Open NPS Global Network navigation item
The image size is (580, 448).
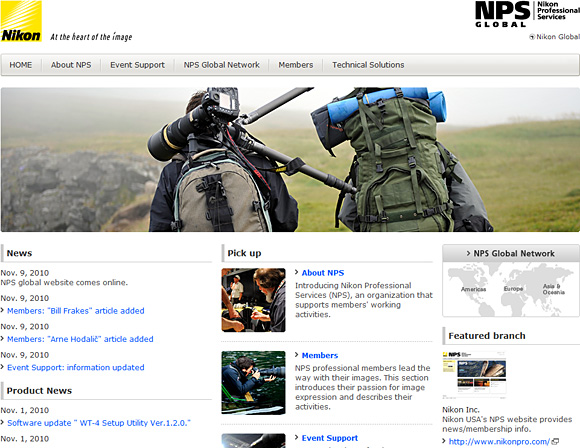click(222, 65)
